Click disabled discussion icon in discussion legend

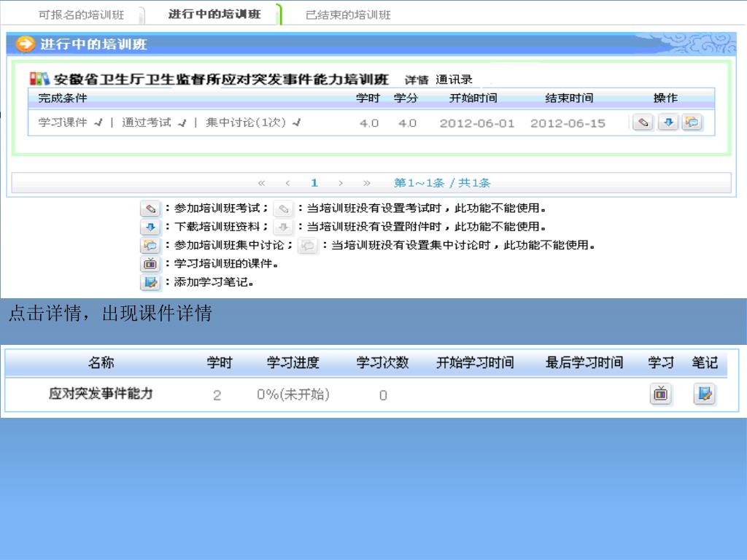tap(308, 246)
